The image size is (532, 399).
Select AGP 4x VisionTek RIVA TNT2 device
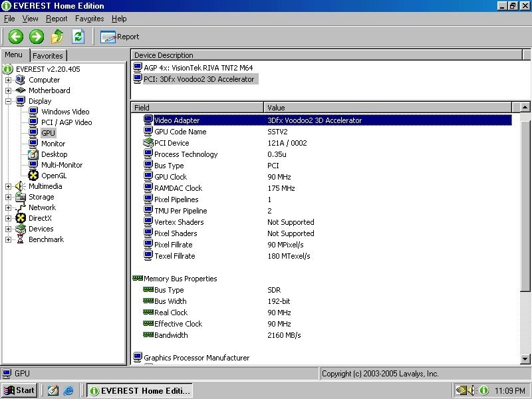(x=198, y=68)
